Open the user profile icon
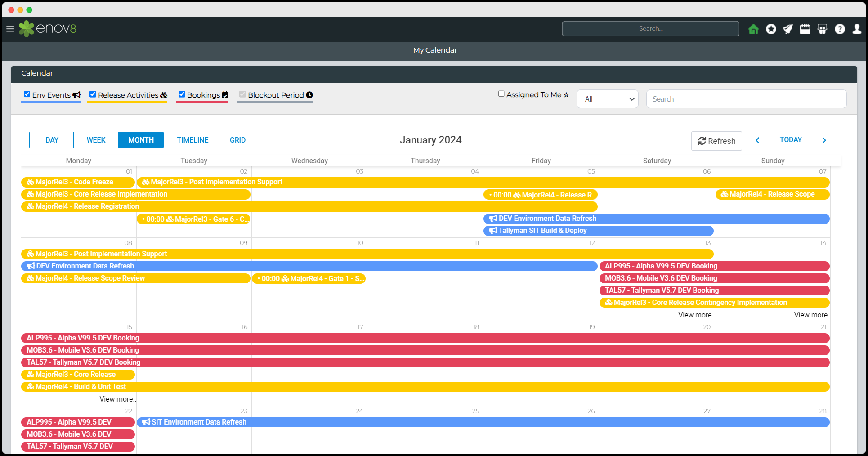The width and height of the screenshot is (868, 456). click(857, 29)
